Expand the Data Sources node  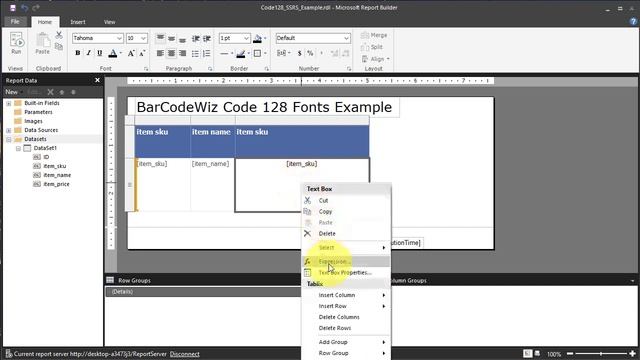pyautogui.click(x=9, y=130)
